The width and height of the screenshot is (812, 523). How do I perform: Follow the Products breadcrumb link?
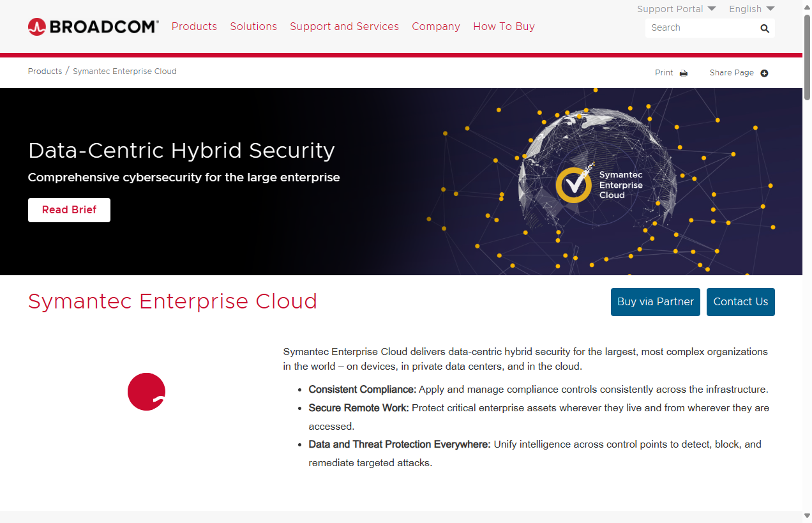(x=45, y=72)
